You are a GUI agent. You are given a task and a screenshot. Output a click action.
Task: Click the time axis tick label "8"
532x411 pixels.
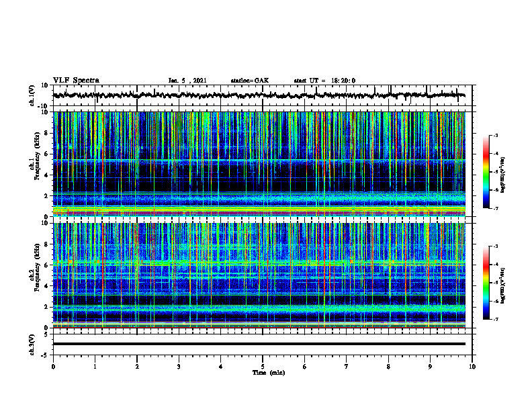[388, 367]
